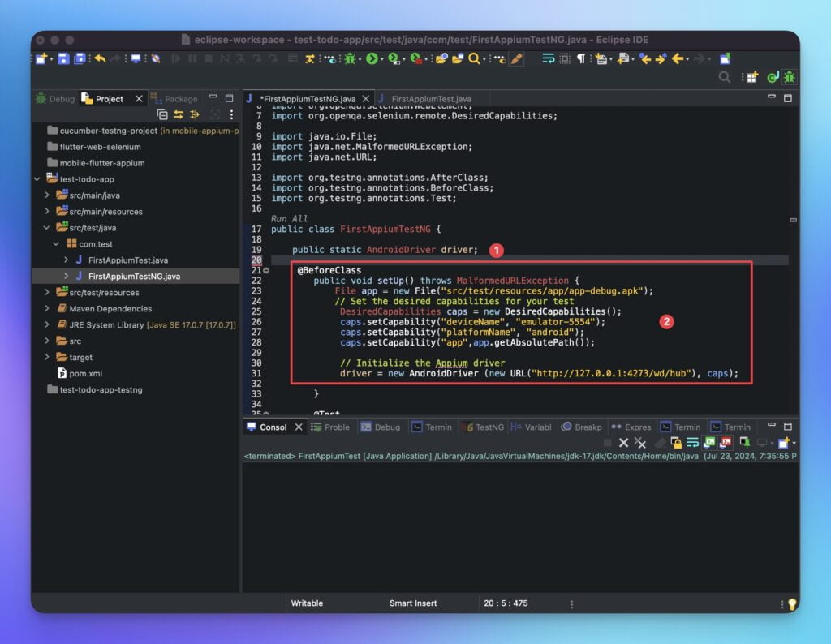The image size is (831, 644).
Task: Click the green Run launch icon
Action: (372, 58)
